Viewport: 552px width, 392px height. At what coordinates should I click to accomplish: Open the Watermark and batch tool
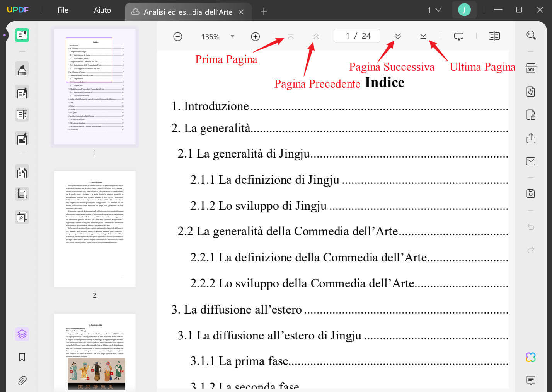point(22,217)
